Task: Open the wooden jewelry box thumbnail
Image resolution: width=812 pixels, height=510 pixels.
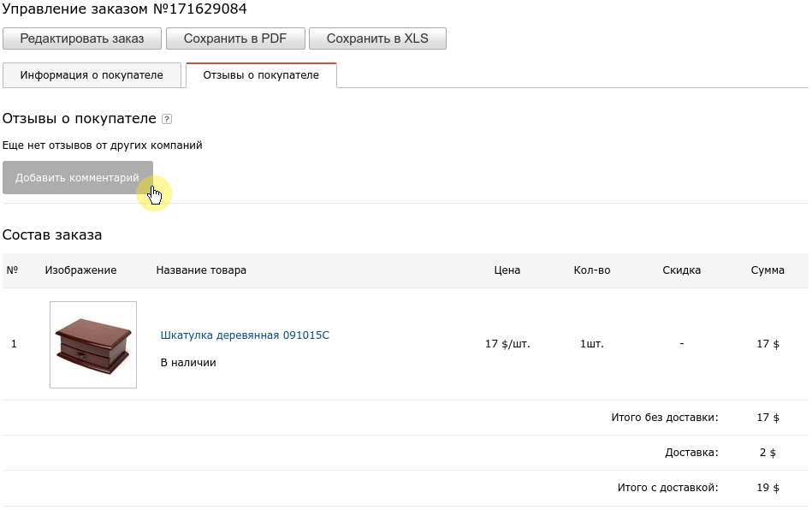Action: (x=93, y=345)
